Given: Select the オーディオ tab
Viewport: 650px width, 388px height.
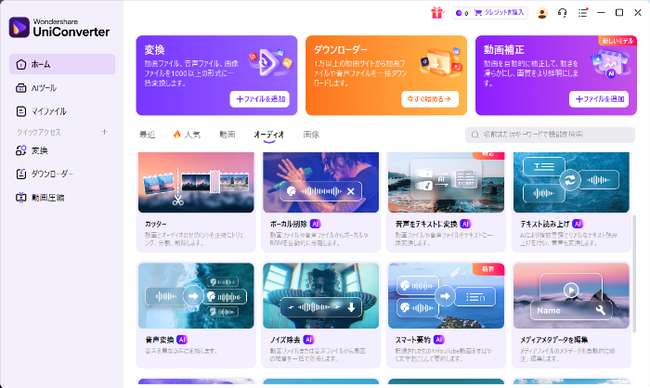Looking at the screenshot, I should coord(269,134).
